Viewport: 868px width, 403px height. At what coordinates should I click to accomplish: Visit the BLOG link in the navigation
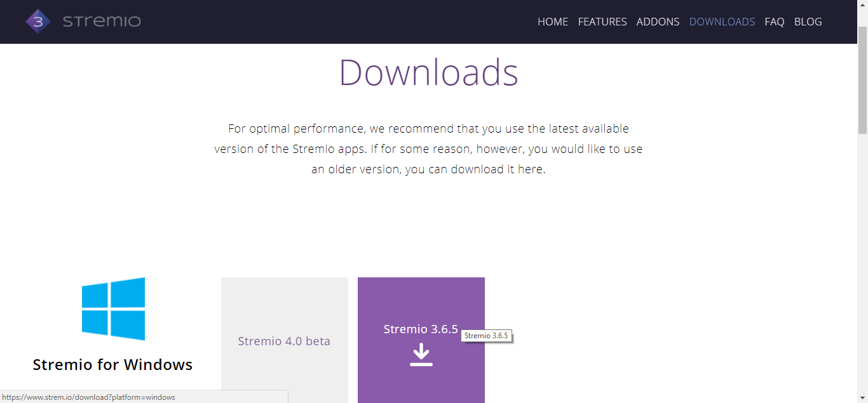pos(808,22)
